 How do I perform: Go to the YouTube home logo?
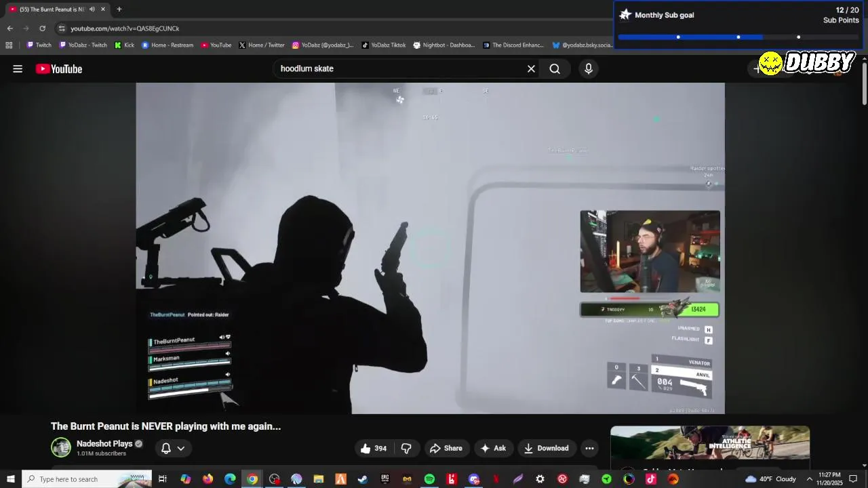pos(59,68)
